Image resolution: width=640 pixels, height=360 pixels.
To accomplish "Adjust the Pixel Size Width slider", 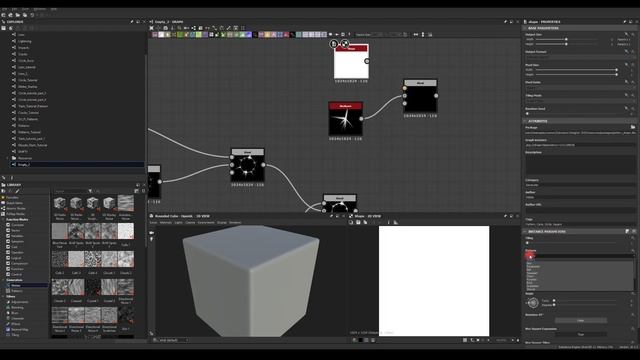I will point(576,70).
